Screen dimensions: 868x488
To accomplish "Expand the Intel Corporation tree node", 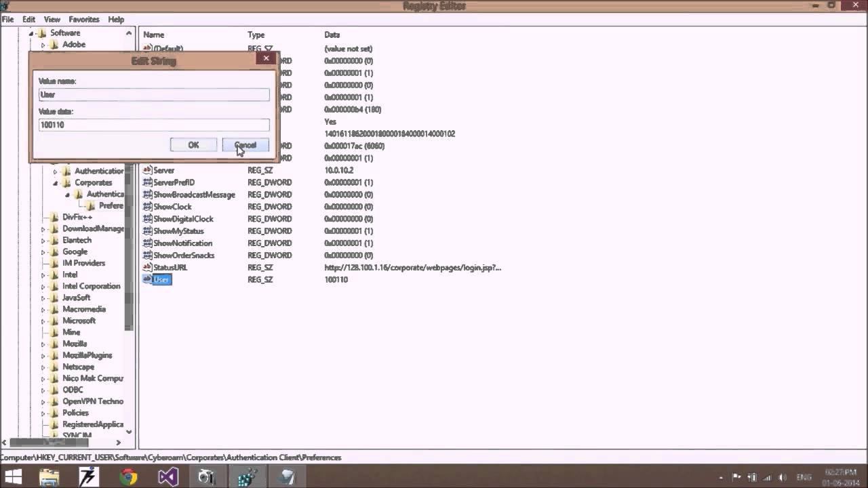I will 43,287.
